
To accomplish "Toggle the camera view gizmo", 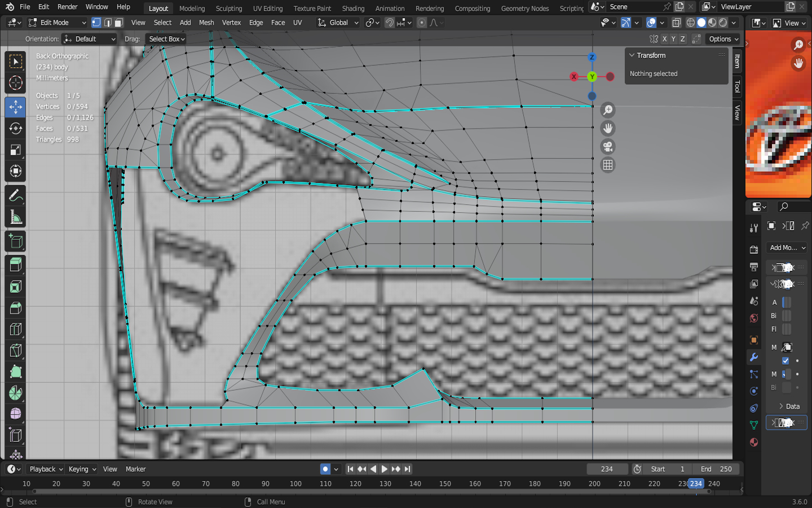I will (608, 147).
